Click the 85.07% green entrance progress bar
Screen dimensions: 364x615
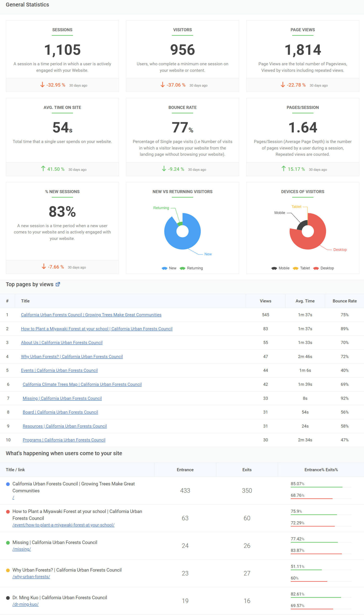pyautogui.click(x=316, y=487)
